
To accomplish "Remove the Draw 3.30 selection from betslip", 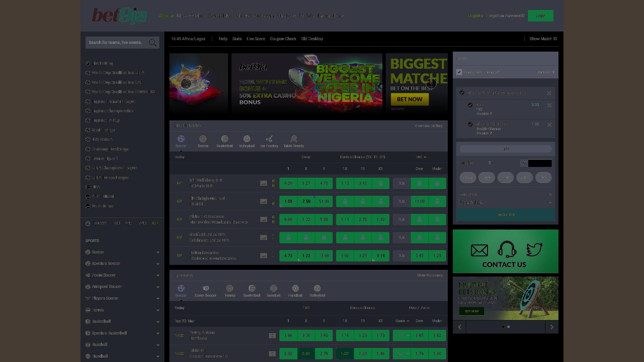I will (x=549, y=105).
